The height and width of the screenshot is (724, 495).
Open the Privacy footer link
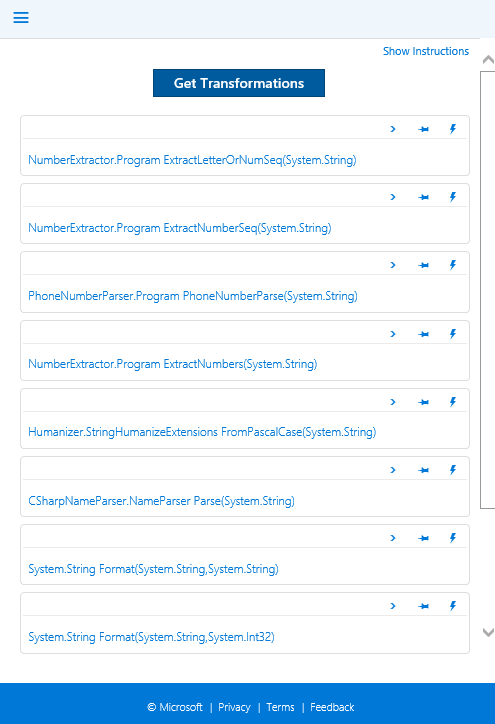(x=234, y=707)
